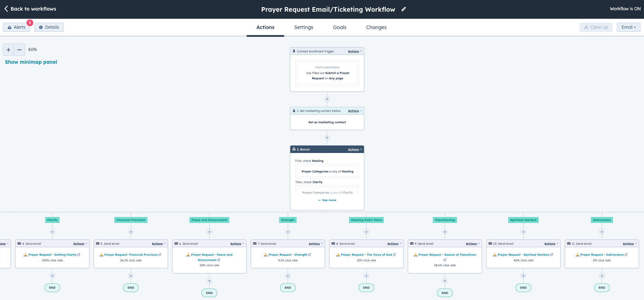Viewport: 644px width, 300px height.
Task: Switch to the Goals tab
Action: tap(340, 27)
